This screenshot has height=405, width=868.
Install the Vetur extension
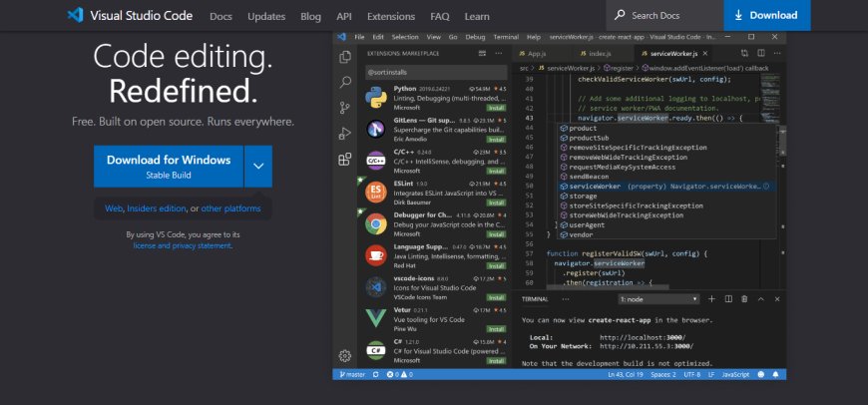click(x=496, y=328)
